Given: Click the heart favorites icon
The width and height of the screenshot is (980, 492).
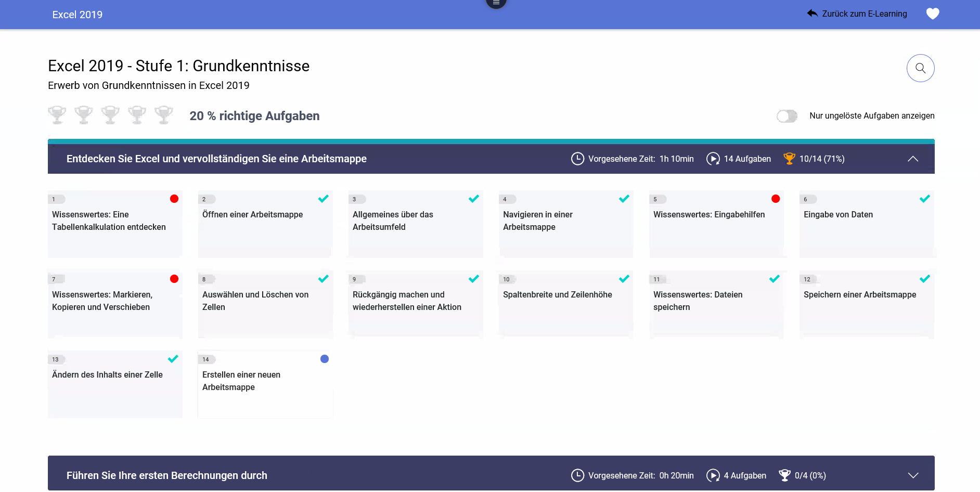Looking at the screenshot, I should tap(933, 14).
